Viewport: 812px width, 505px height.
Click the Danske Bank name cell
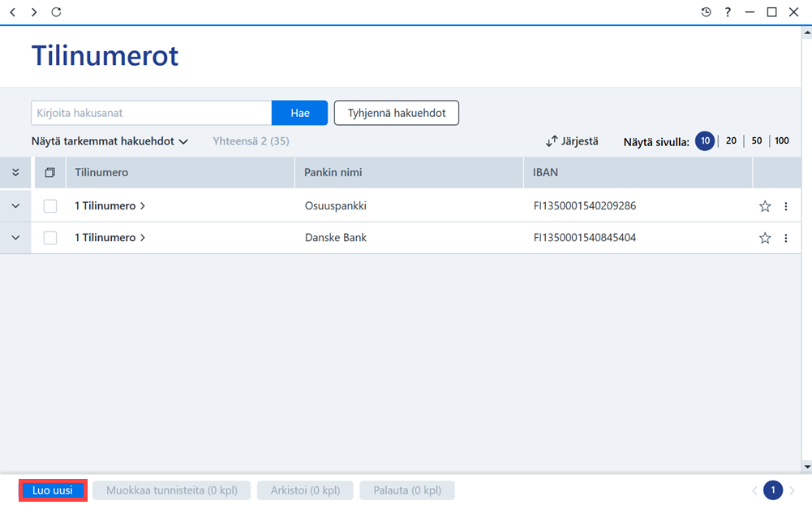click(x=336, y=237)
